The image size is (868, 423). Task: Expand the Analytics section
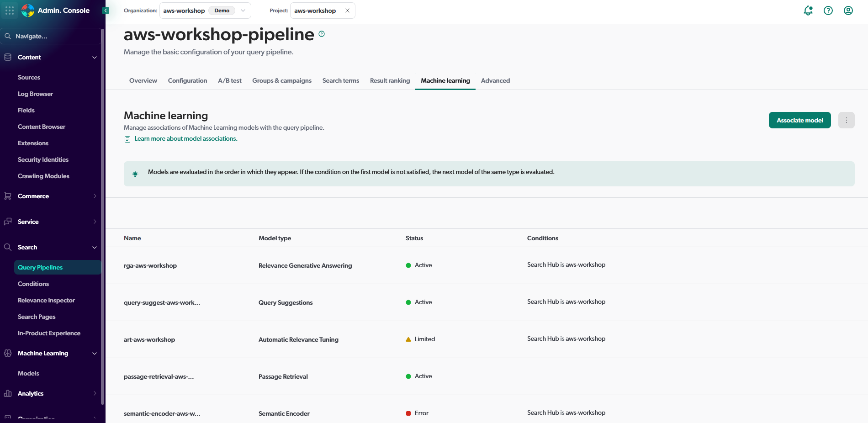(x=95, y=393)
